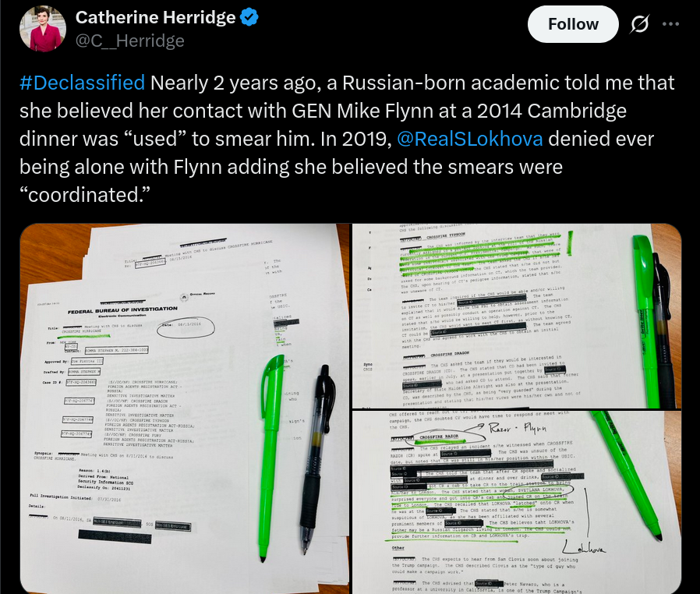Click the Catherine Herridge display name
Viewport: 700px width, 594px height.
pyautogui.click(x=155, y=17)
